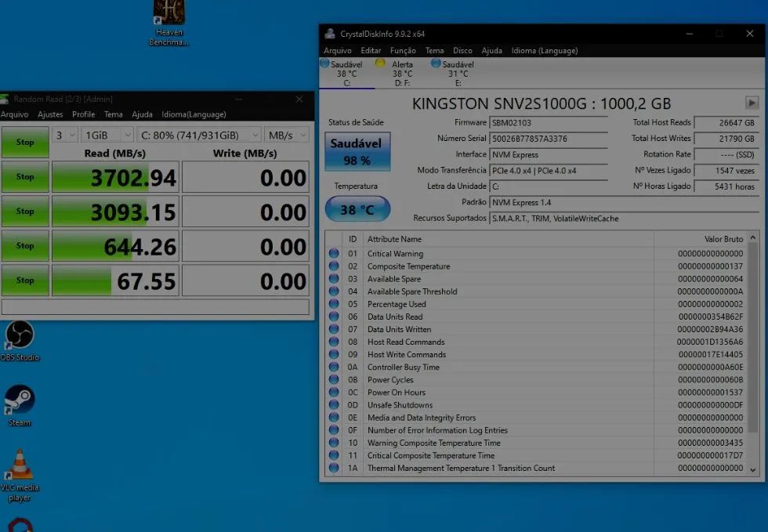The image size is (768, 532).
Task: Click 67.55 read result bar
Action: point(116,280)
